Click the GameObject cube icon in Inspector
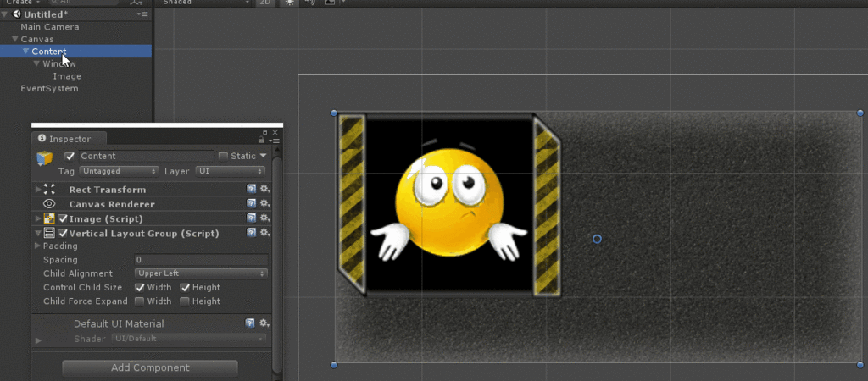 pyautogui.click(x=44, y=158)
